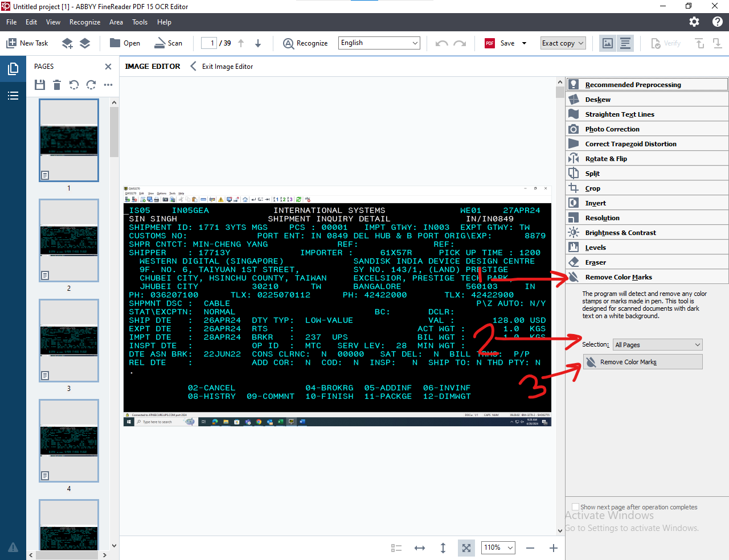Click the fit-to-page zoom icon

pos(466,548)
